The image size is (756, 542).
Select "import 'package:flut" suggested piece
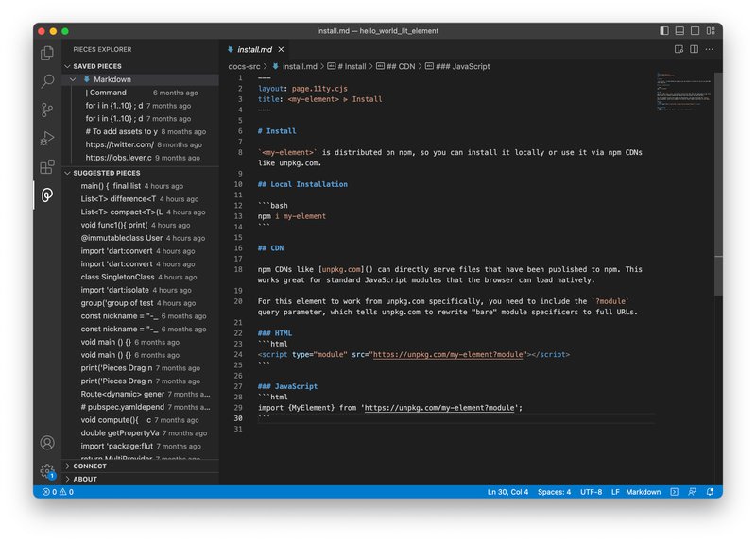141,446
